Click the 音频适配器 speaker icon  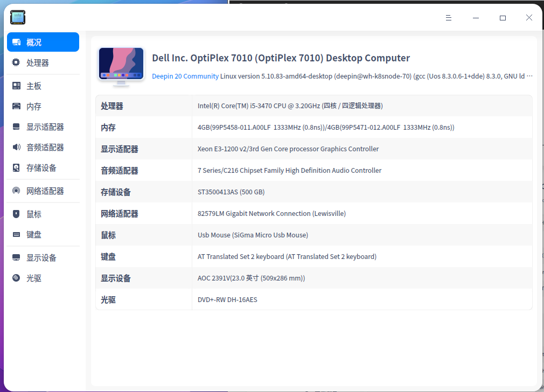16,147
